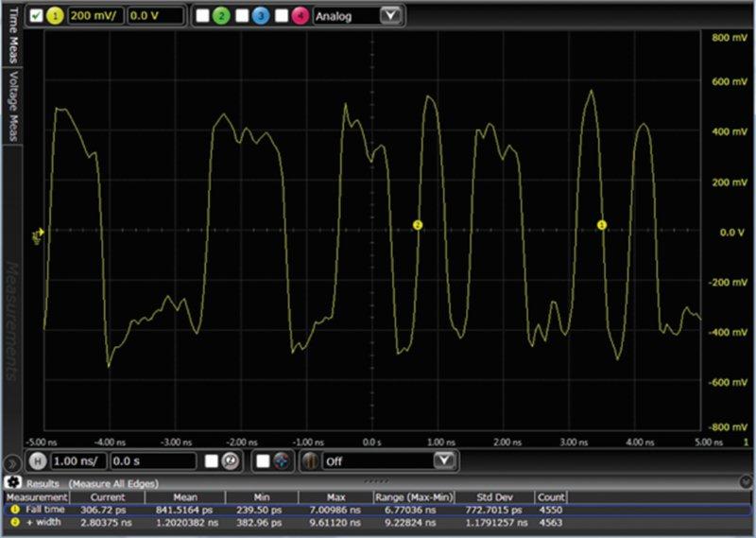Open Results settings gear icon
756x538 pixels.
pyautogui.click(x=14, y=482)
